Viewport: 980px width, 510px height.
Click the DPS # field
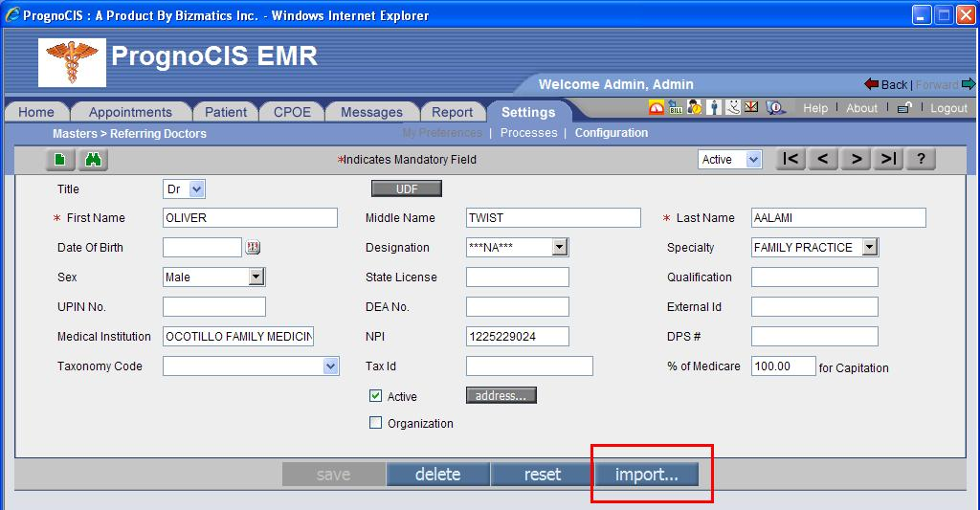click(814, 336)
